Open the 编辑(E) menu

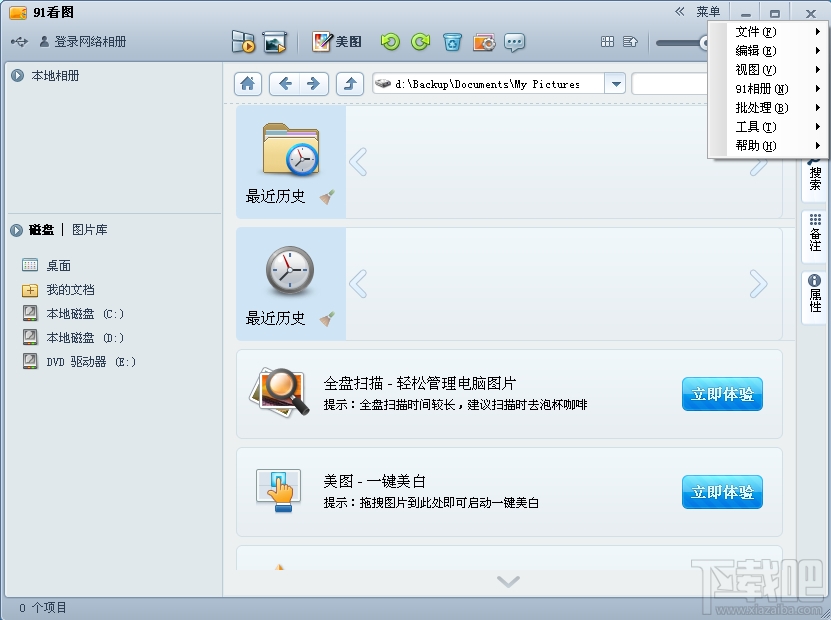[769, 51]
